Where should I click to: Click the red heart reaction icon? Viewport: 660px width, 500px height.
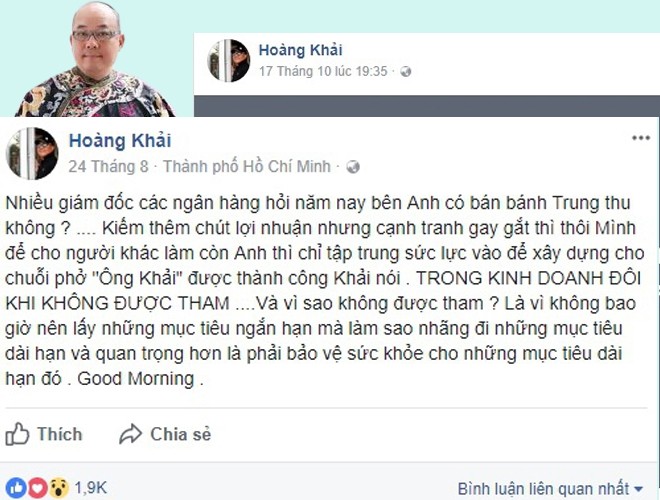click(x=37, y=488)
